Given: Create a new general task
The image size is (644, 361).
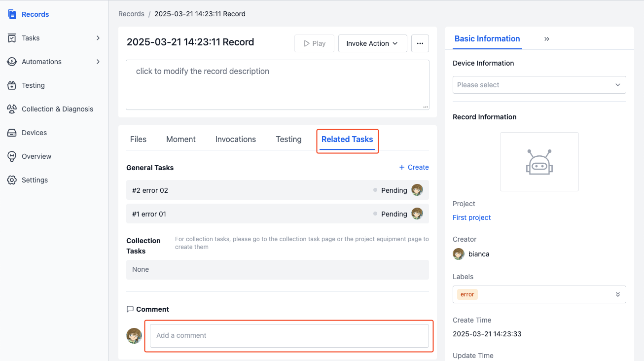Looking at the screenshot, I should pyautogui.click(x=414, y=167).
